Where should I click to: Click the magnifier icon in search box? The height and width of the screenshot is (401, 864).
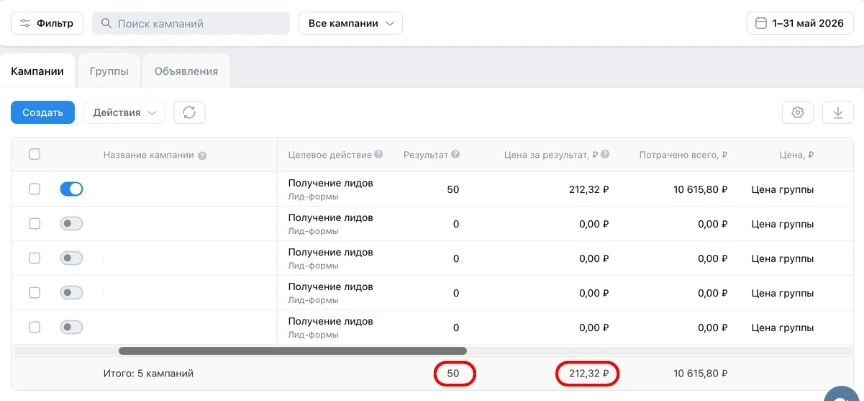point(107,24)
